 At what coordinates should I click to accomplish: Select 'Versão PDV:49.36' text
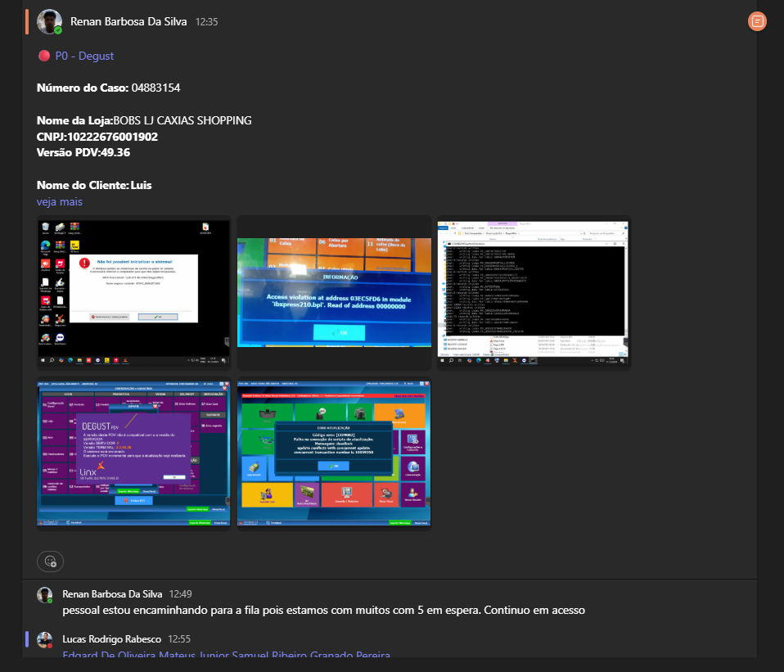[83, 152]
